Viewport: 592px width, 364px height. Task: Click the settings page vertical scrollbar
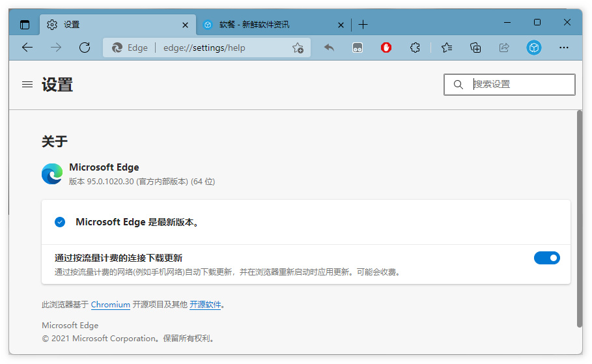[579, 219]
